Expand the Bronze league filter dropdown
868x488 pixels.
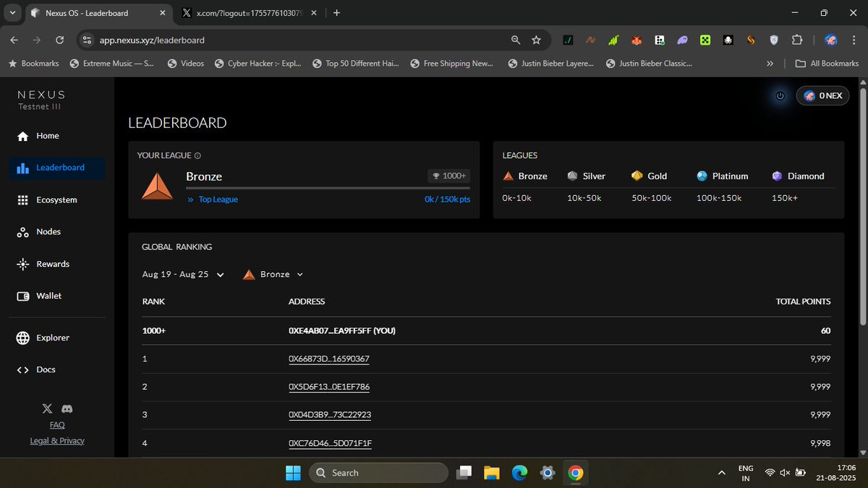(273, 275)
